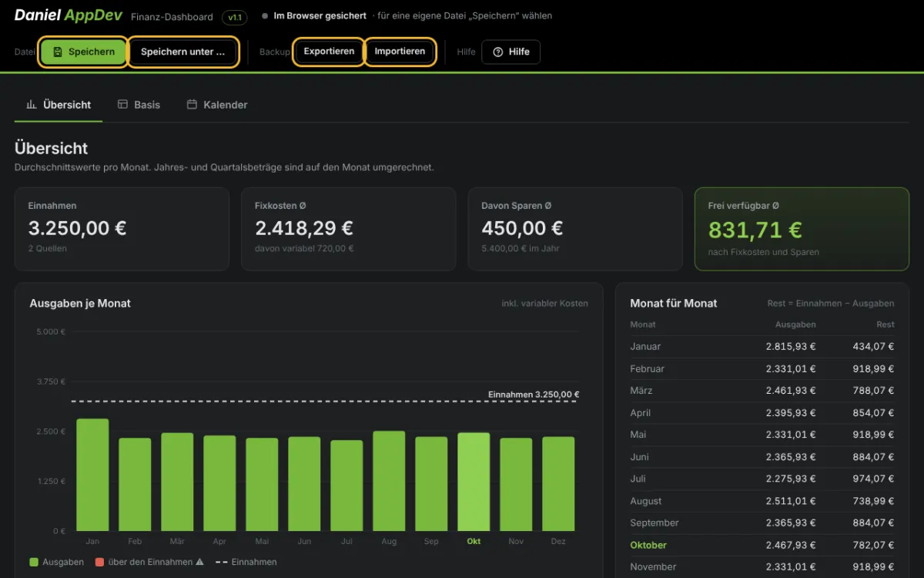
Task: Click the Jan bar in chart
Action: pyautogui.click(x=92, y=475)
